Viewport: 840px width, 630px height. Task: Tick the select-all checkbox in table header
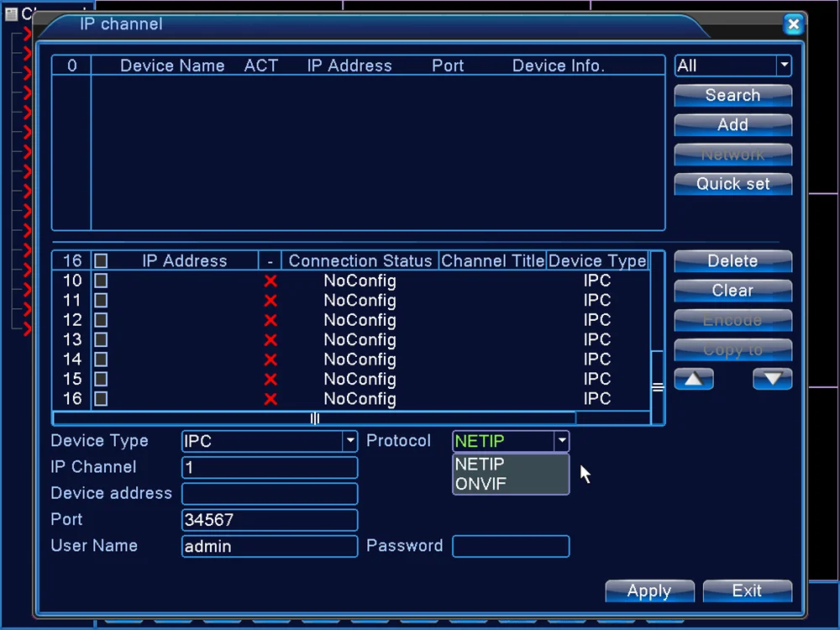[x=101, y=261]
